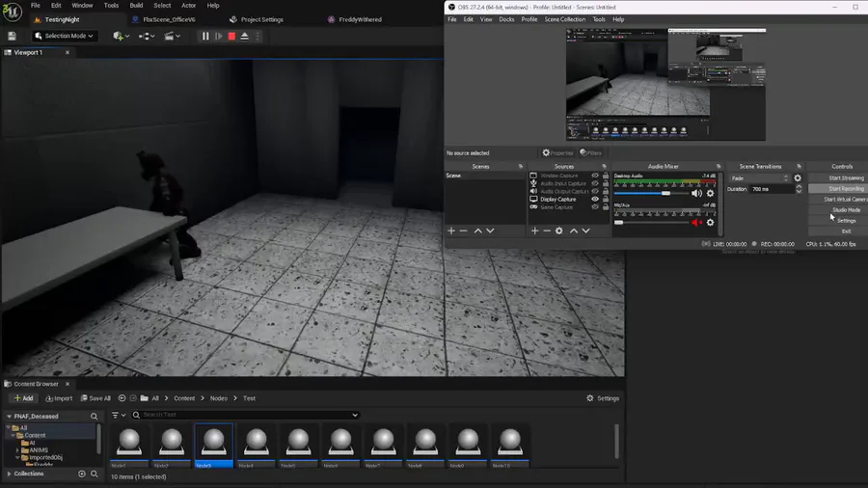Open the Selection Mode dropdown
Screen dimensions: 868x488
[65, 36]
